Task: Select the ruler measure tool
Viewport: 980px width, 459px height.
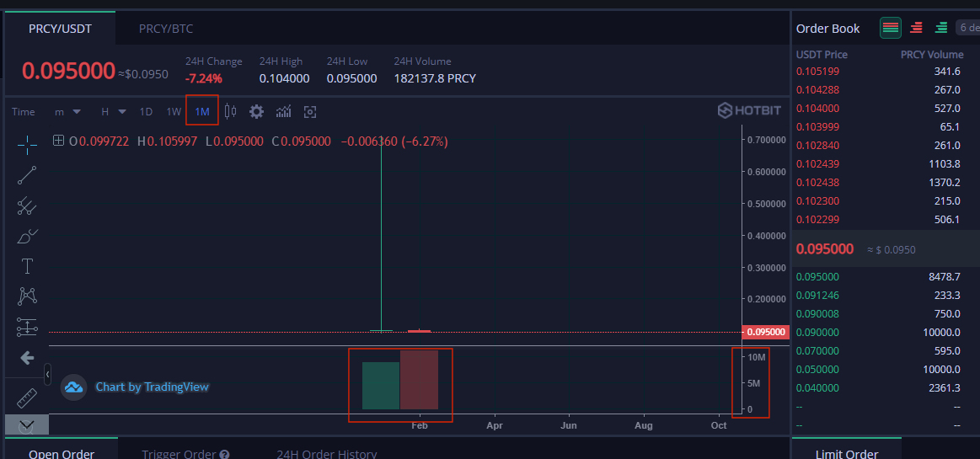Action: (x=27, y=398)
